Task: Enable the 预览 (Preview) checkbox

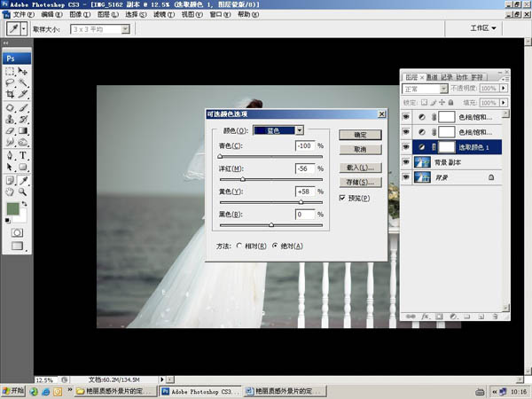Action: point(343,198)
